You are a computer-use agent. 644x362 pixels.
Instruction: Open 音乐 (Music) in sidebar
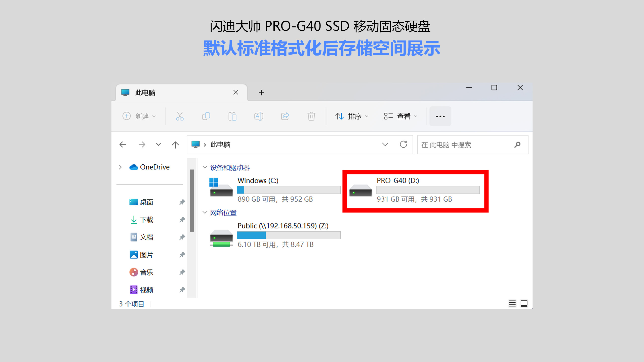click(x=141, y=272)
